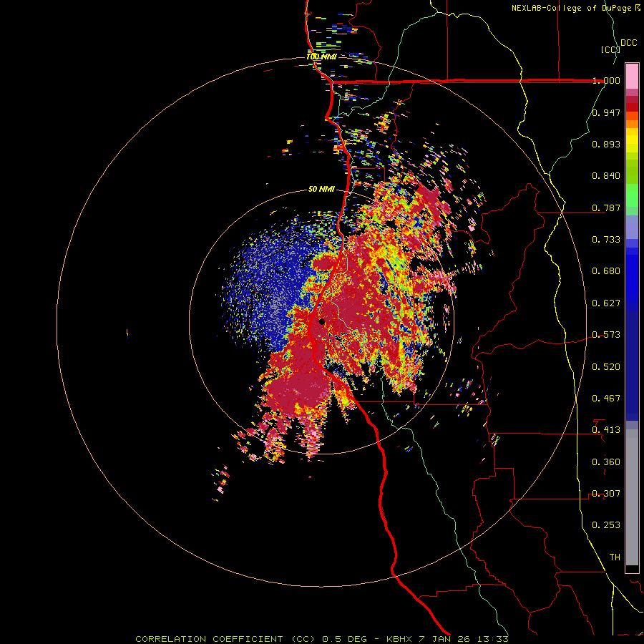Click the DCC label above the color scale
Screen dimensions: 644x644
pyautogui.click(x=628, y=43)
